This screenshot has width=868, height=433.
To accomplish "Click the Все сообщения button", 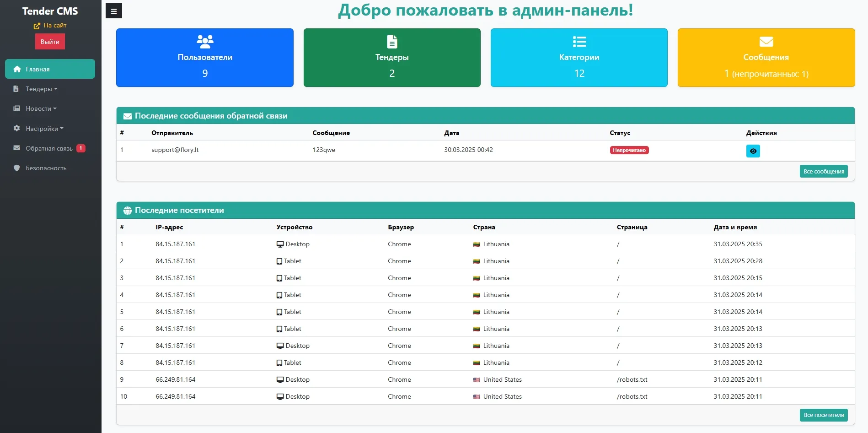I will [823, 171].
